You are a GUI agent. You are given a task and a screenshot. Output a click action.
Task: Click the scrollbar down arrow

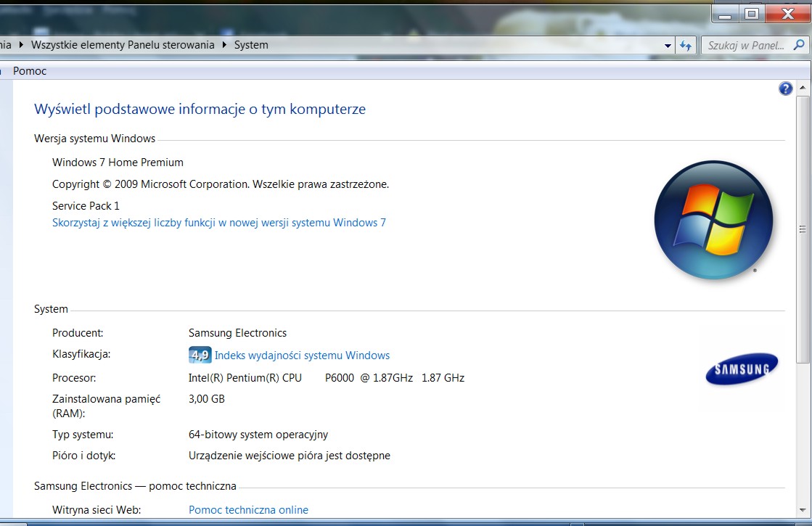tap(802, 510)
